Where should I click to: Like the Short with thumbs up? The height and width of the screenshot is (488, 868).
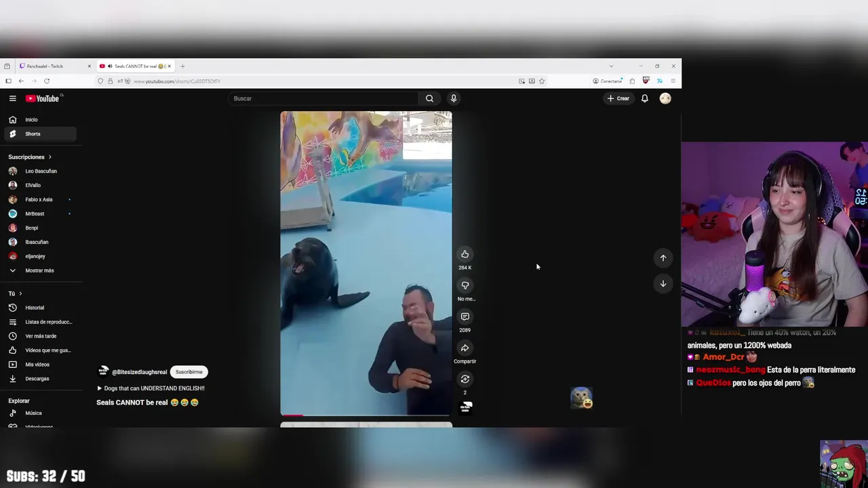465,254
